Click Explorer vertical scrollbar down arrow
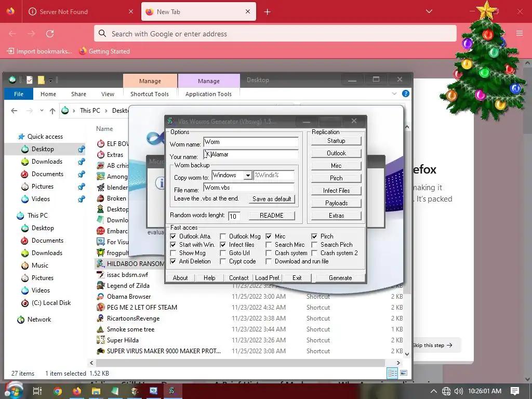 407,354
